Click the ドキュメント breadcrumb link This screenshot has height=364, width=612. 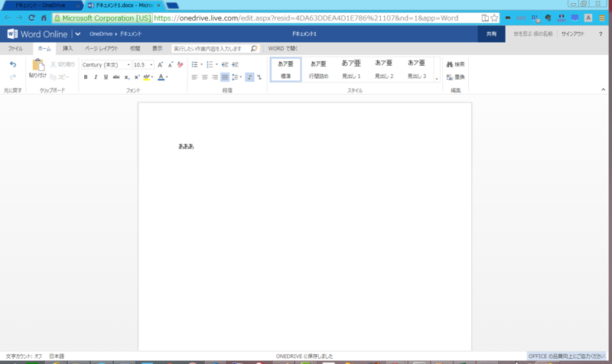131,34
